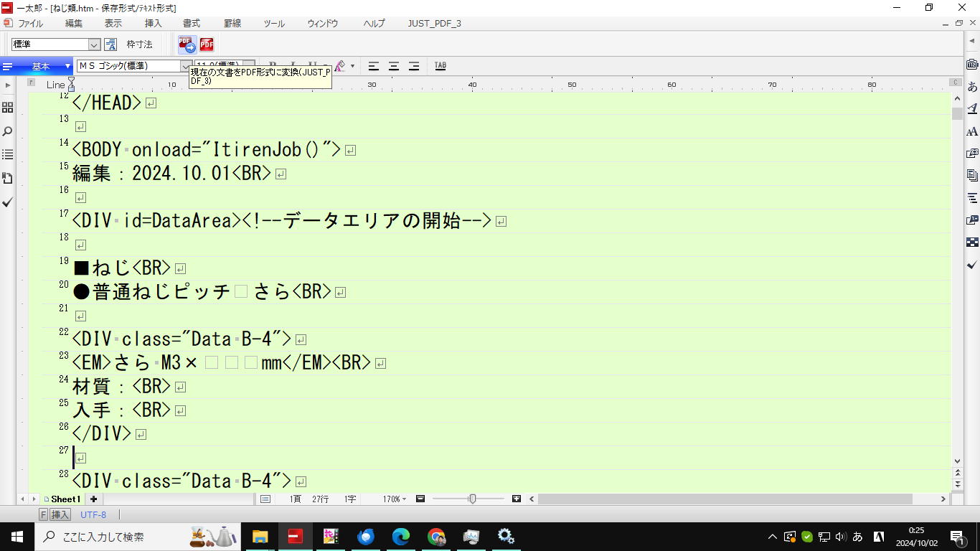Click the red PDF icon in toolbar
The height and width of the screenshot is (551, 980).
click(x=207, y=45)
